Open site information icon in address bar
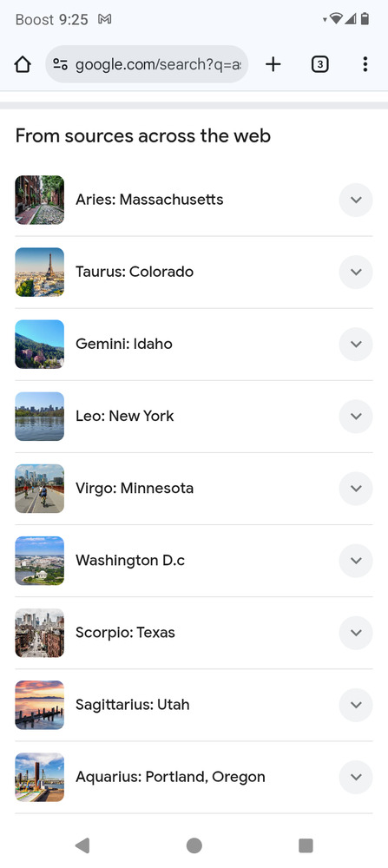Screen dimensions: 388x868 tap(61, 65)
